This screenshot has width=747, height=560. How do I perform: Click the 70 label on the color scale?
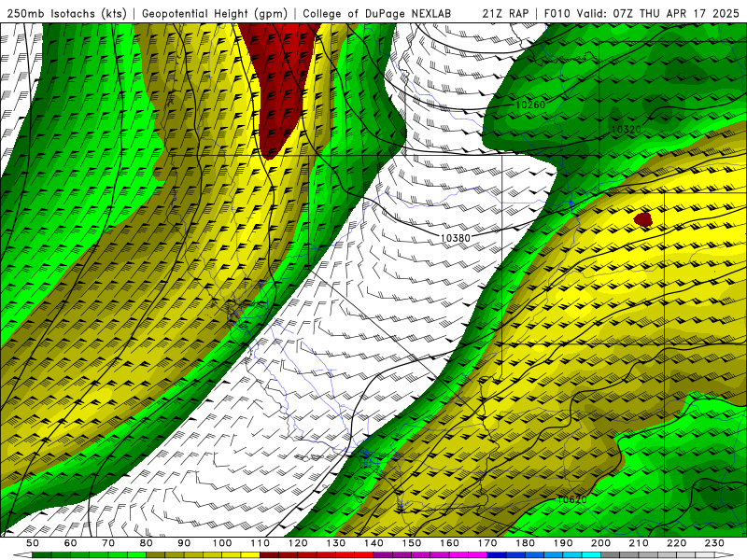point(108,543)
